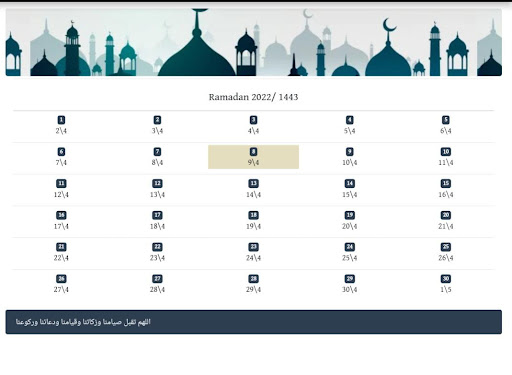Click the Ramadan 2022/ 1443 heading

point(253,97)
